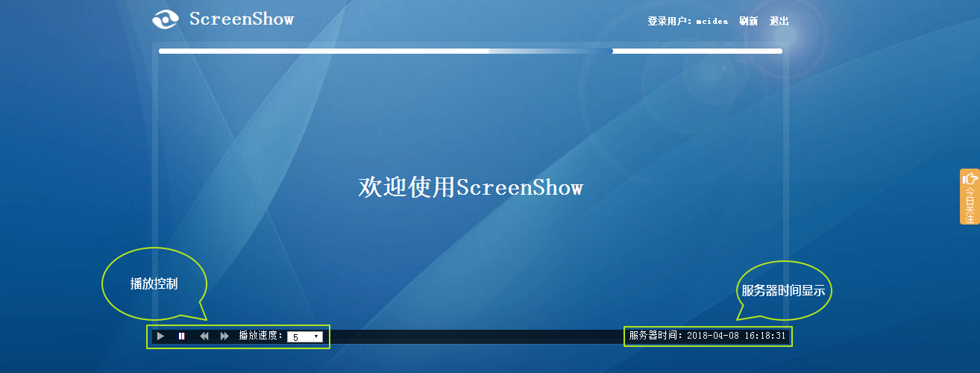Click the 刷新 refresh link
This screenshot has height=373, width=980.
[x=748, y=21]
